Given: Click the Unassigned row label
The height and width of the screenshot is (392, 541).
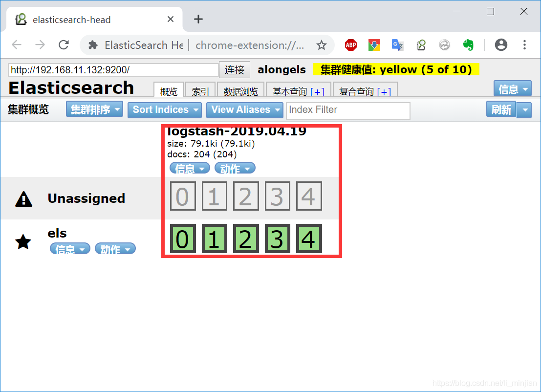Looking at the screenshot, I should click(x=86, y=198).
